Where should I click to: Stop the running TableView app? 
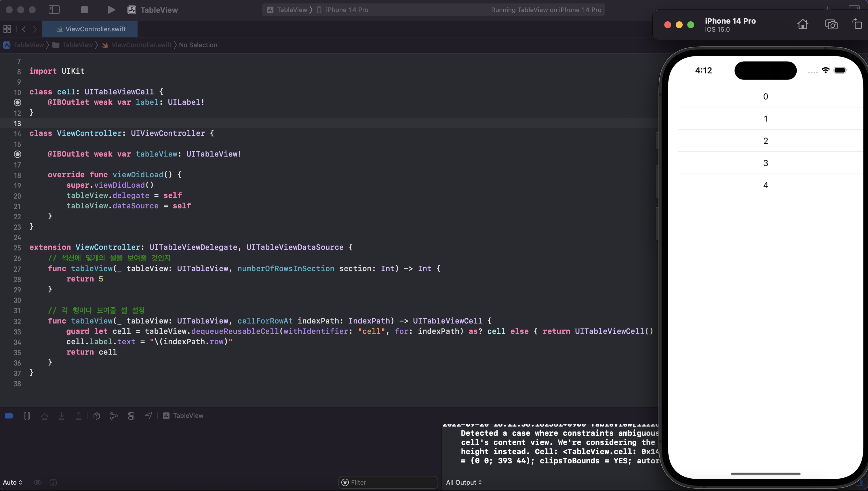84,10
